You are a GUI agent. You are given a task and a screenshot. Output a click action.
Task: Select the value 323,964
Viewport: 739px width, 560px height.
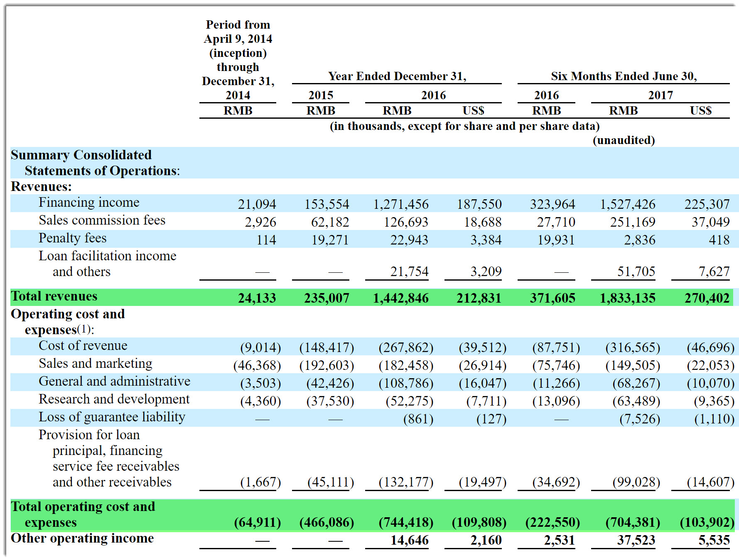click(x=552, y=204)
